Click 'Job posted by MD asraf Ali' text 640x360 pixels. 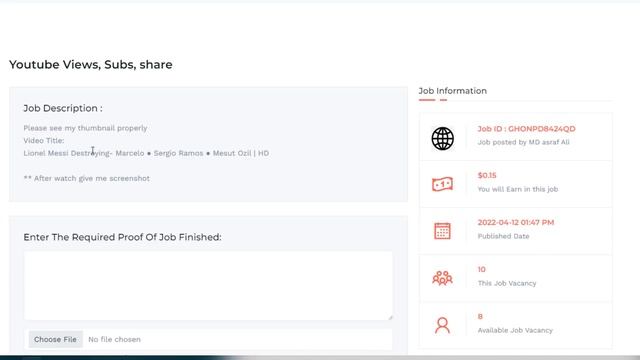click(x=523, y=142)
